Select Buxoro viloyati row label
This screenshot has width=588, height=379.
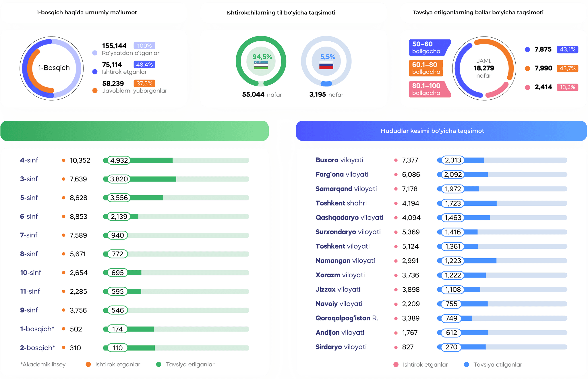point(339,160)
